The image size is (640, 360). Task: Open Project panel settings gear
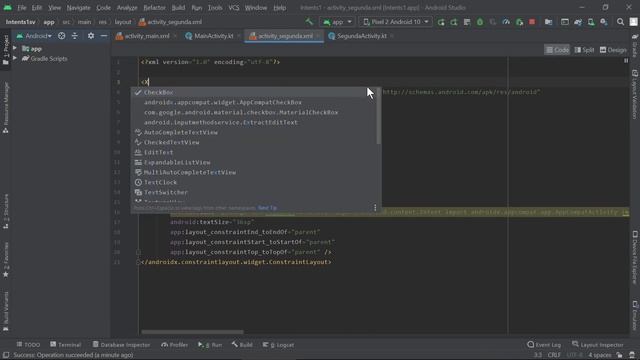(91, 36)
